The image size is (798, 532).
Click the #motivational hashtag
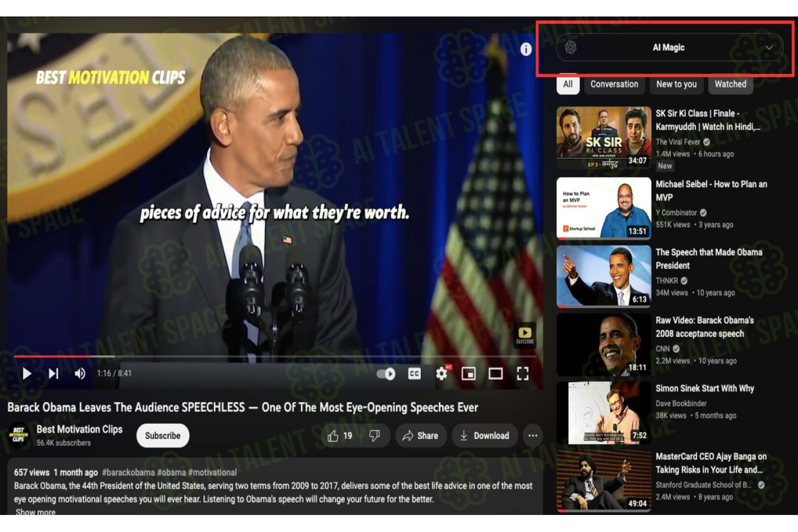[212, 472]
